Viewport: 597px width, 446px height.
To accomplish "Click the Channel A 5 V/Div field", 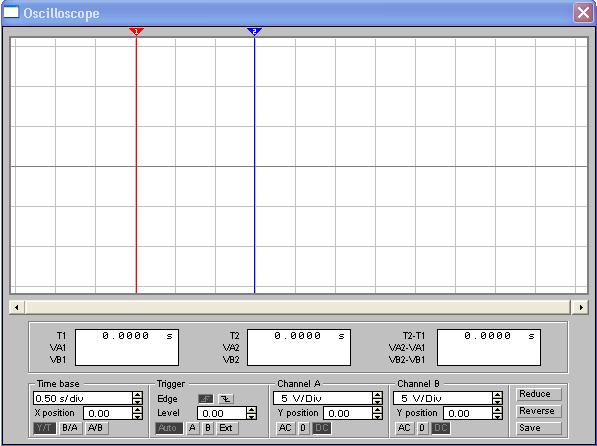I will pos(322,398).
